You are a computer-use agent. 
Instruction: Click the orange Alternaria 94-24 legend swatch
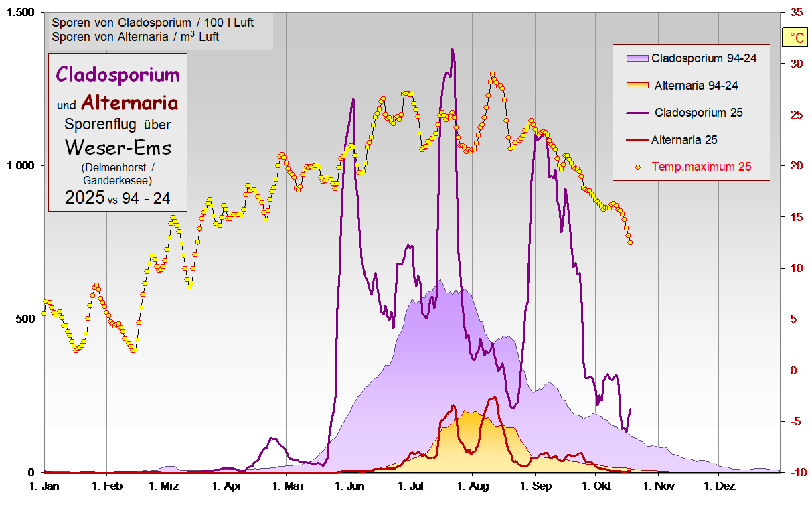pyautogui.click(x=637, y=86)
